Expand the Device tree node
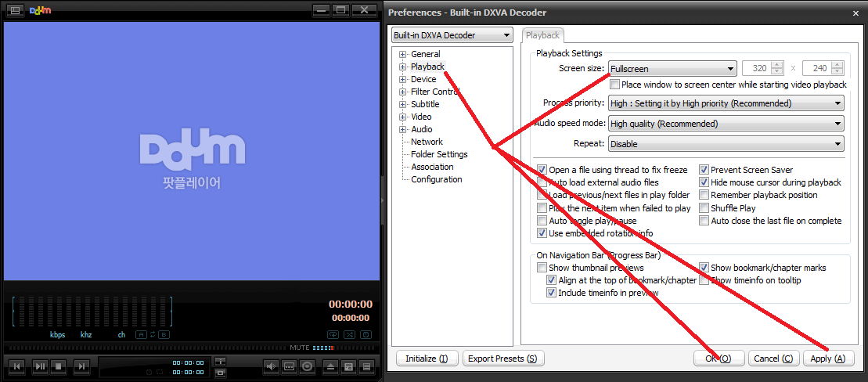The width and height of the screenshot is (868, 382). [x=402, y=79]
